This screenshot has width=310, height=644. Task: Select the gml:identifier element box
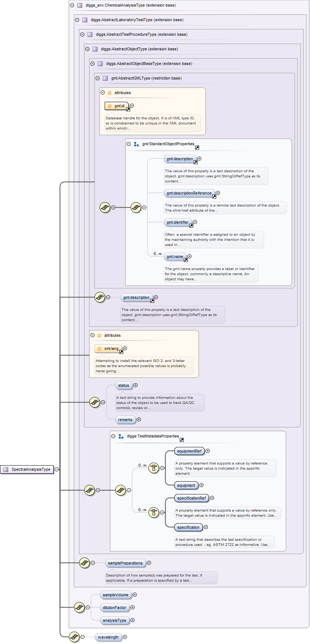[x=178, y=222]
